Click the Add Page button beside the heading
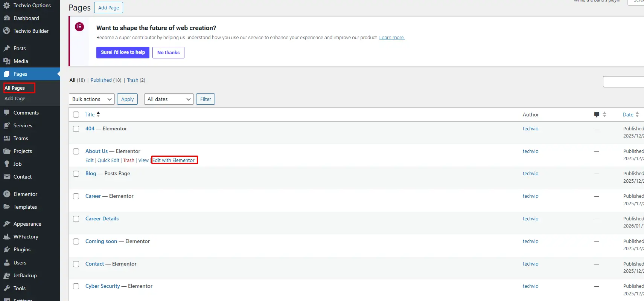 point(108,8)
